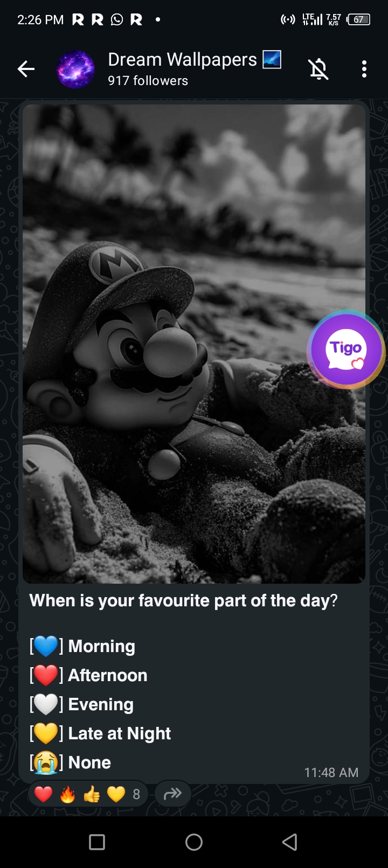Open the Mario beach wallpaper image
This screenshot has height=868, width=388.
[194, 344]
